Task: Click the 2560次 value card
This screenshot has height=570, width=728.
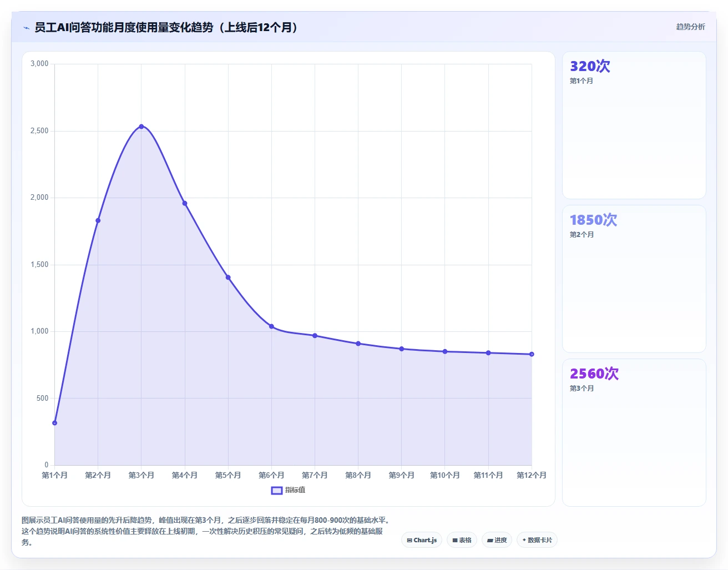Action: (634, 433)
